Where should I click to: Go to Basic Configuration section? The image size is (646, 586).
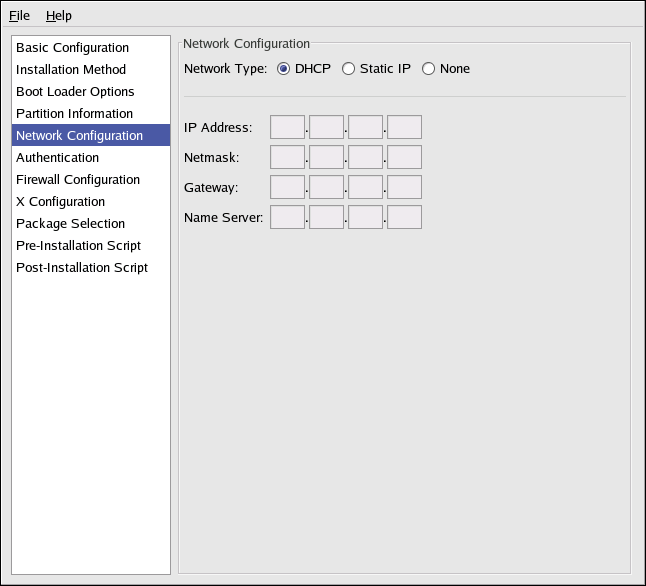72,48
